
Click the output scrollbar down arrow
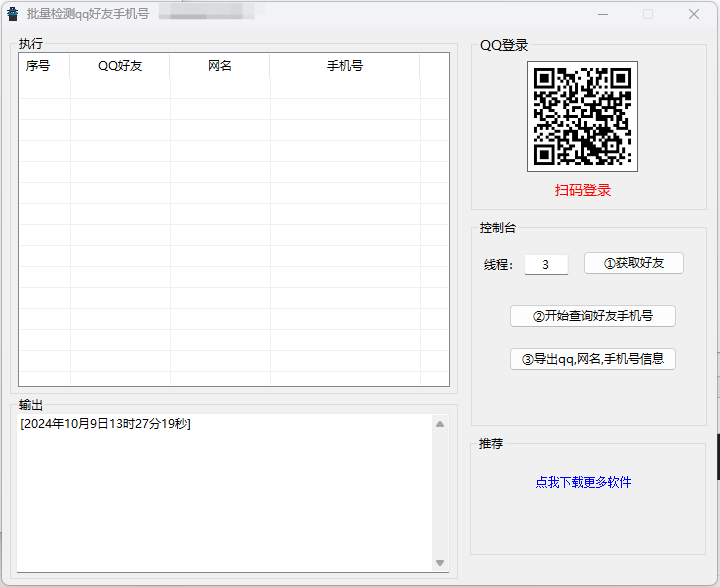(x=440, y=563)
